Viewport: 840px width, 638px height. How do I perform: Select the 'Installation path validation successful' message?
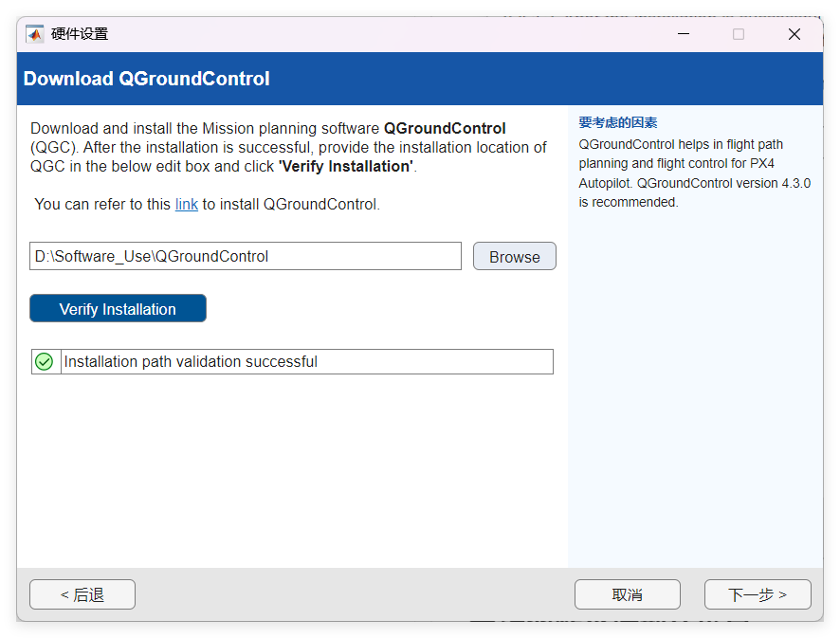click(x=191, y=362)
